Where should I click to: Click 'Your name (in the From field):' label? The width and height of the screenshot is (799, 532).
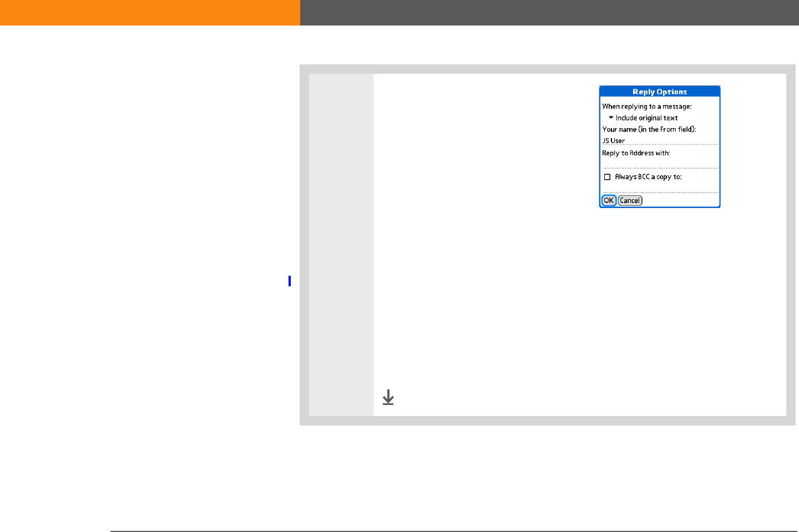coord(649,129)
